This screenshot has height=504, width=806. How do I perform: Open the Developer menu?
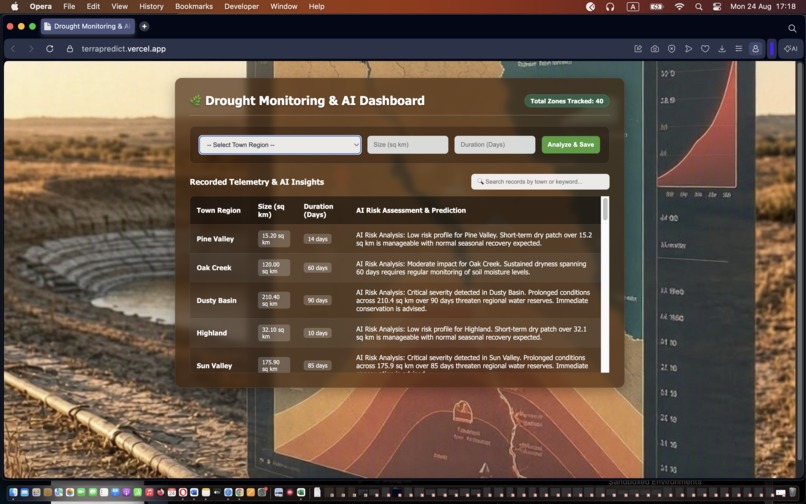tap(241, 7)
